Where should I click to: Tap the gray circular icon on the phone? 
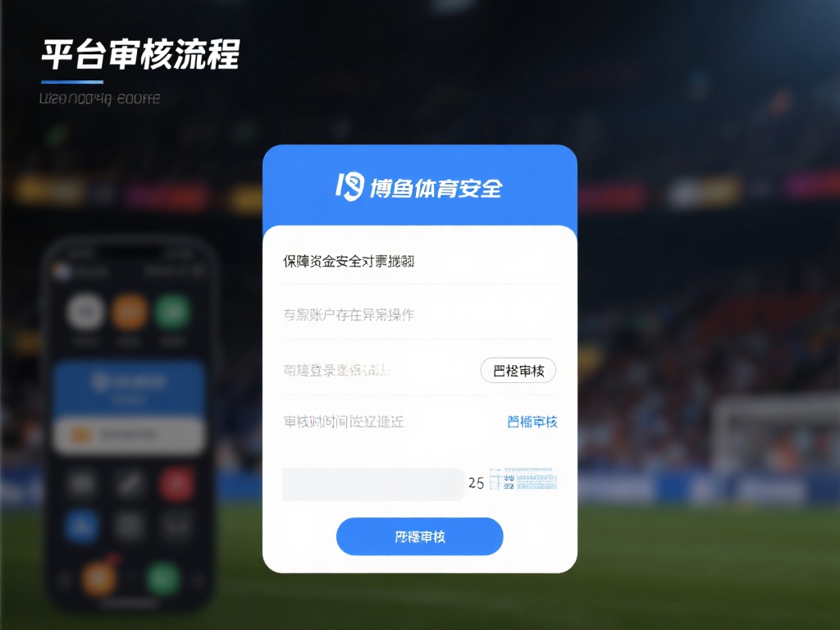85,311
